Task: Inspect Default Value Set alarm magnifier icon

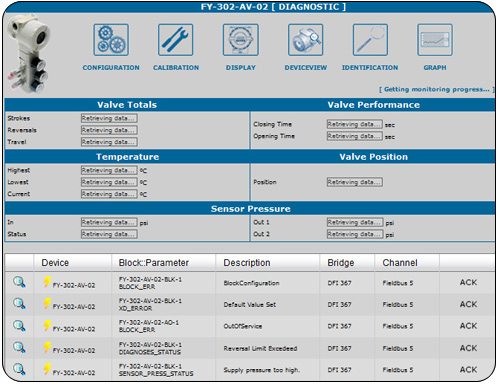Action: [x=19, y=304]
